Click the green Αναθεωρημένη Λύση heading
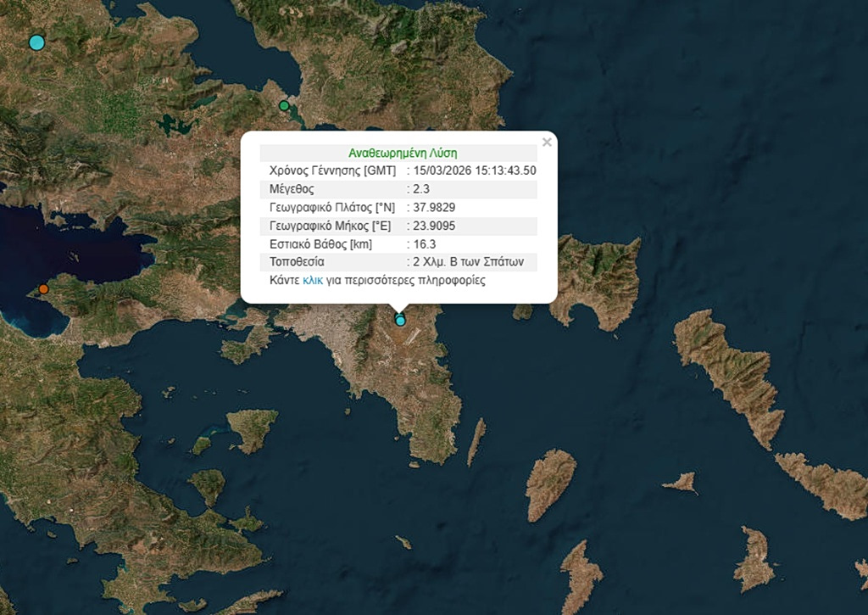The height and width of the screenshot is (615, 868). [403, 154]
